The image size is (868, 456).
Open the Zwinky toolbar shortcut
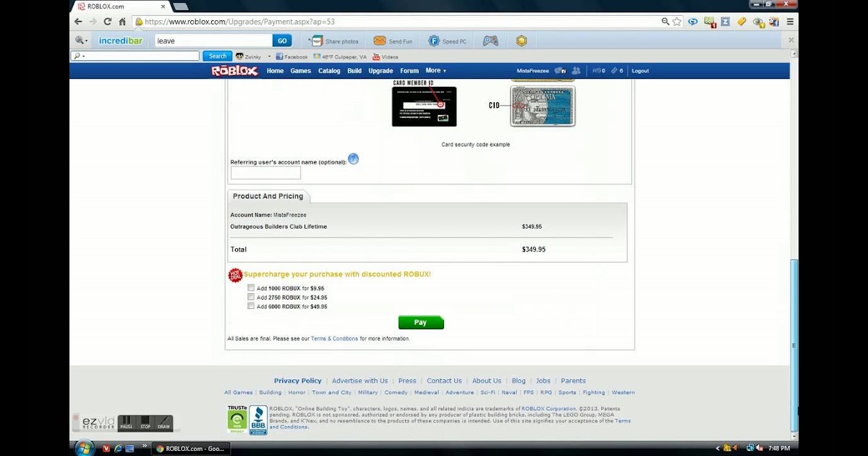click(x=248, y=56)
